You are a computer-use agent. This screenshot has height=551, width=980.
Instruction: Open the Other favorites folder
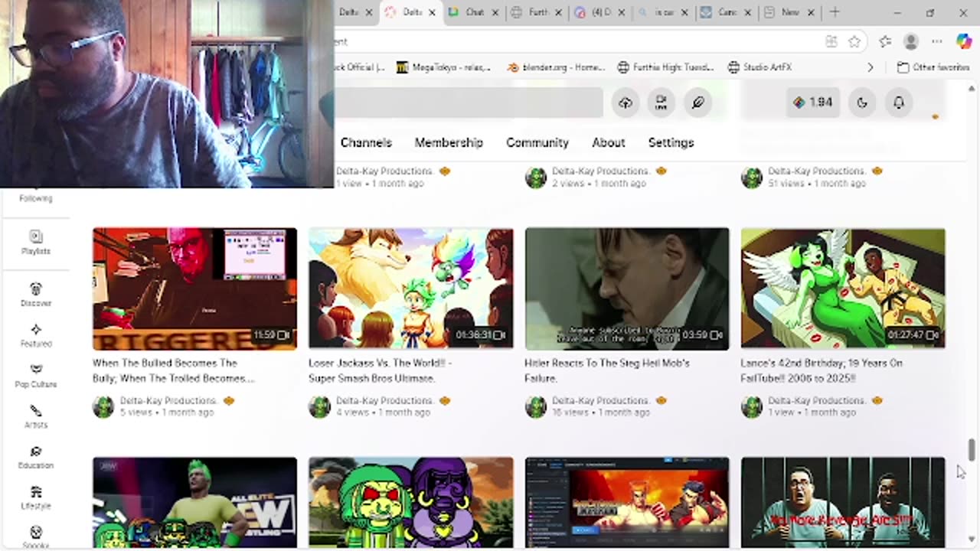pos(933,67)
